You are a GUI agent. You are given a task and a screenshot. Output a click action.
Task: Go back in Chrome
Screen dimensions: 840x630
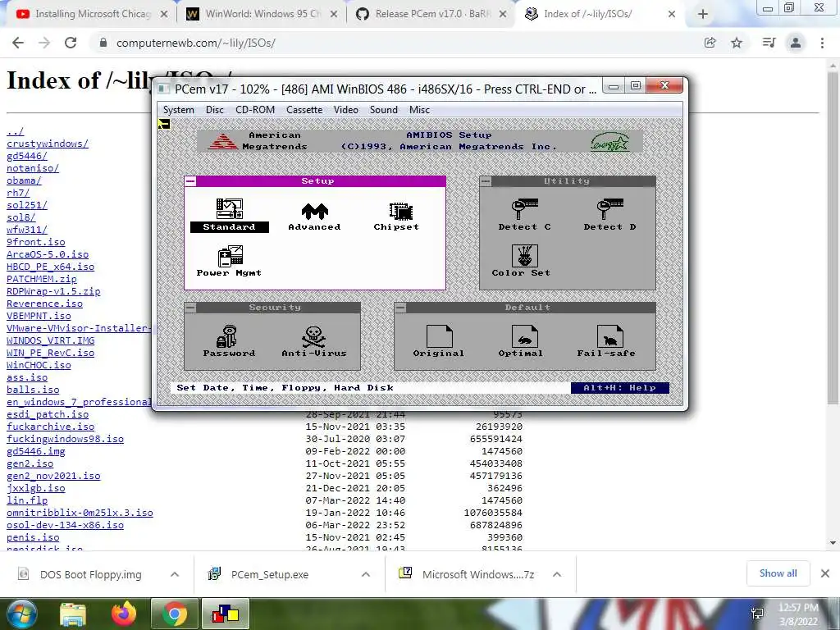tap(18, 43)
